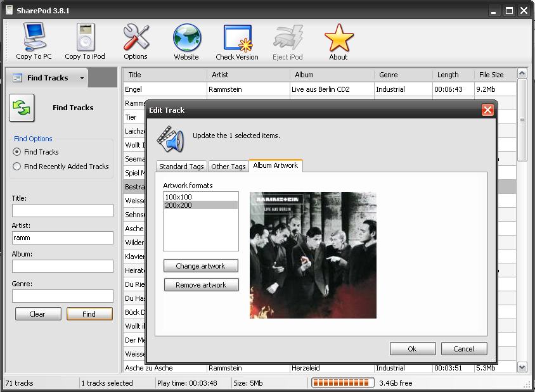Viewport: 535px width, 392px height.
Task: Select Find Recently Added Tracks radio button
Action: pyautogui.click(x=16, y=167)
